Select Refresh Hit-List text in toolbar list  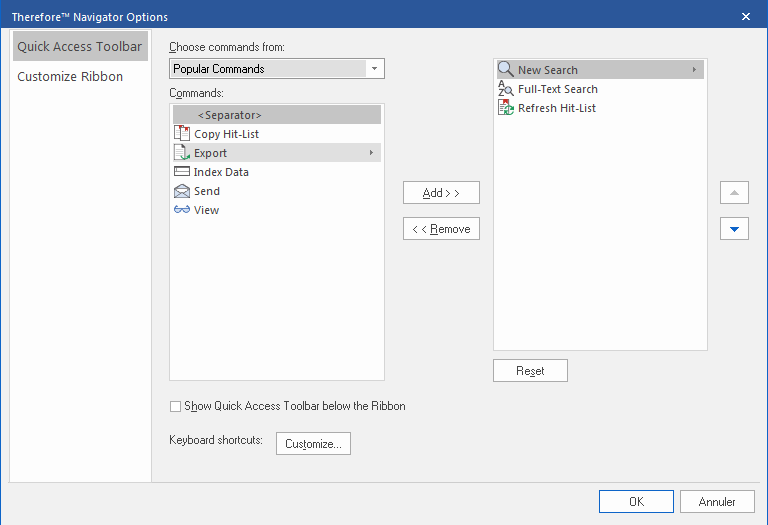point(557,108)
